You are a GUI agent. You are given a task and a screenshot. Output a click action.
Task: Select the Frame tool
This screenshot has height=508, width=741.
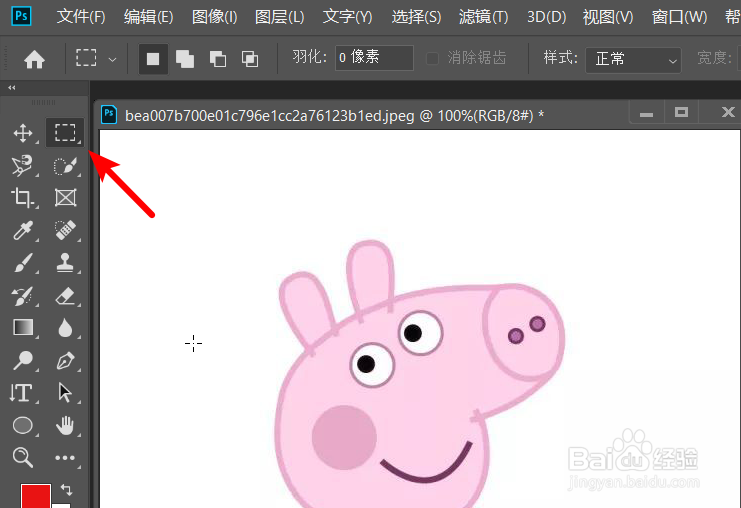coord(65,198)
